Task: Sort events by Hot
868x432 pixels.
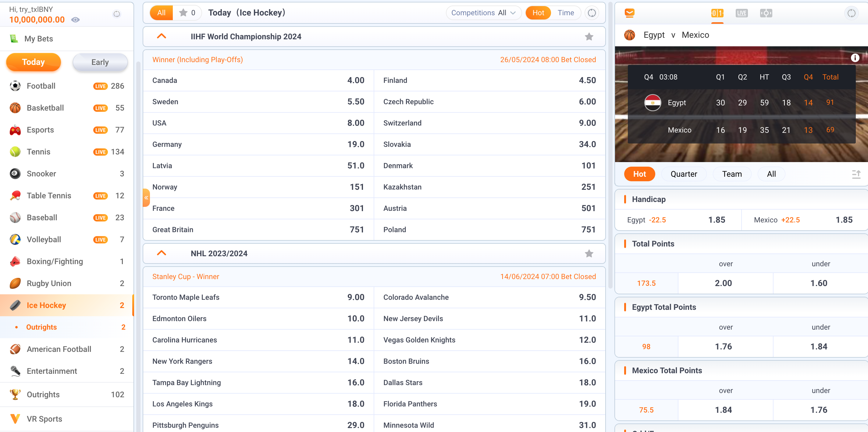Action: pos(538,13)
